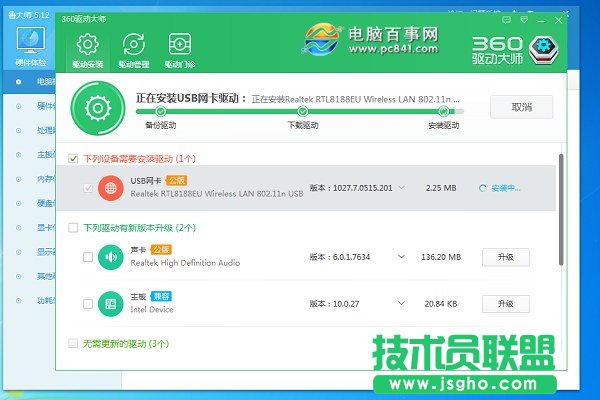
Task: Click the large green gear progress icon
Action: click(x=98, y=108)
